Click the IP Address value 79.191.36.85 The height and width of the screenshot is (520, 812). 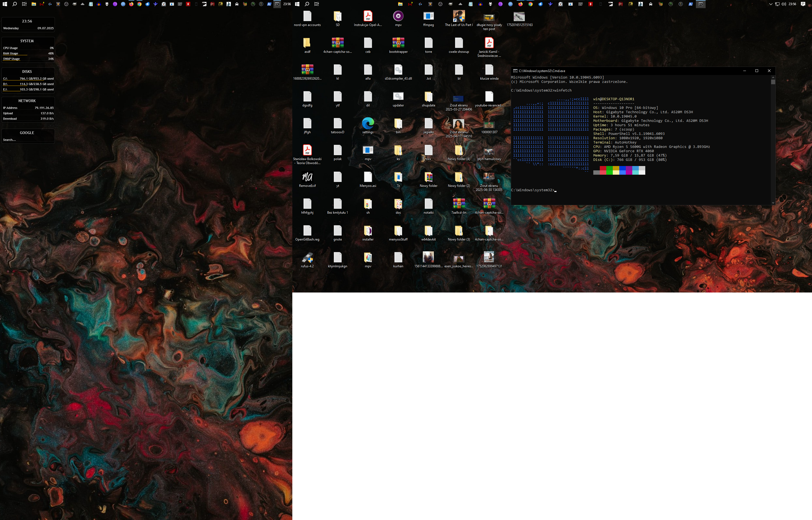click(x=44, y=108)
